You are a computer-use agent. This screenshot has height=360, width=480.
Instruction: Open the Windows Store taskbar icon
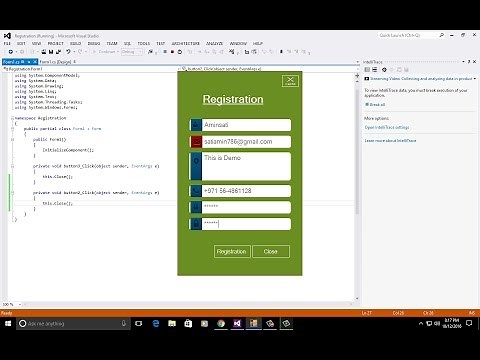click(x=188, y=323)
